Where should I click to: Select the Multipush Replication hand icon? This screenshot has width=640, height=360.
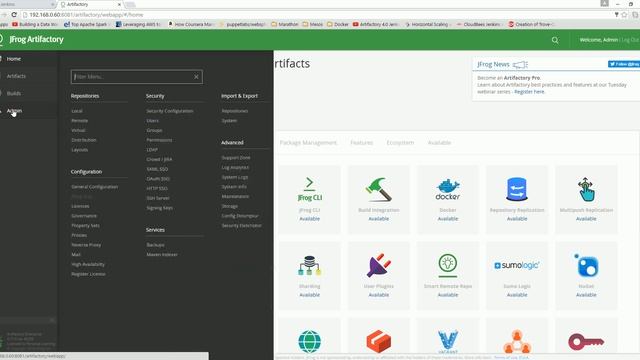[x=586, y=189]
